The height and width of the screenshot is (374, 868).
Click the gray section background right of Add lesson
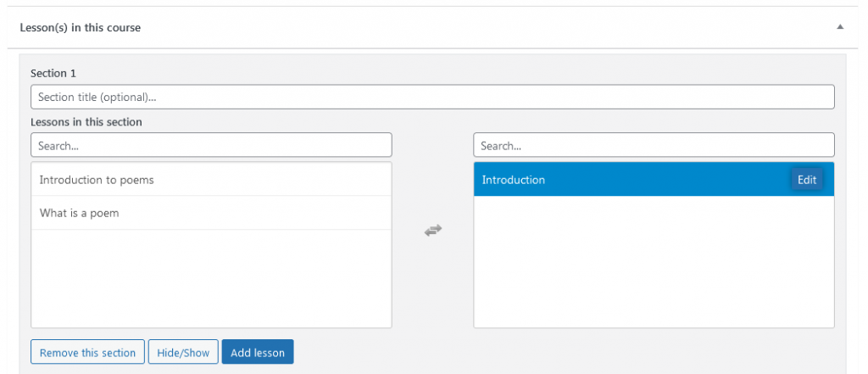(x=551, y=352)
